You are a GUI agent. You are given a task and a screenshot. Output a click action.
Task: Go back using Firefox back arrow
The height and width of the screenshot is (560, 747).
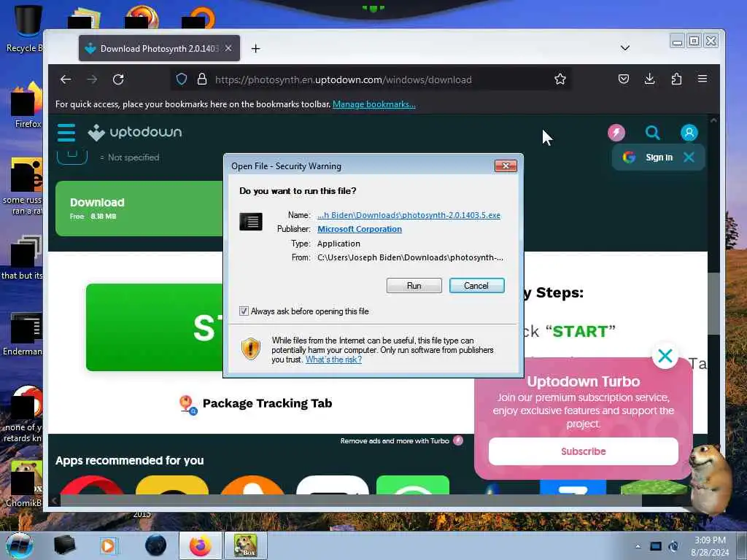click(x=66, y=79)
